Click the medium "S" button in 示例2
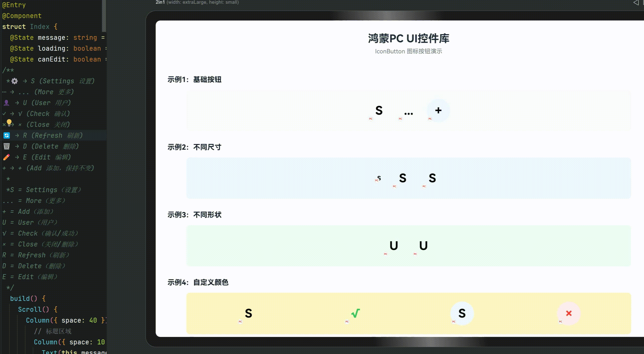Image resolution: width=644 pixels, height=354 pixels. tap(403, 178)
